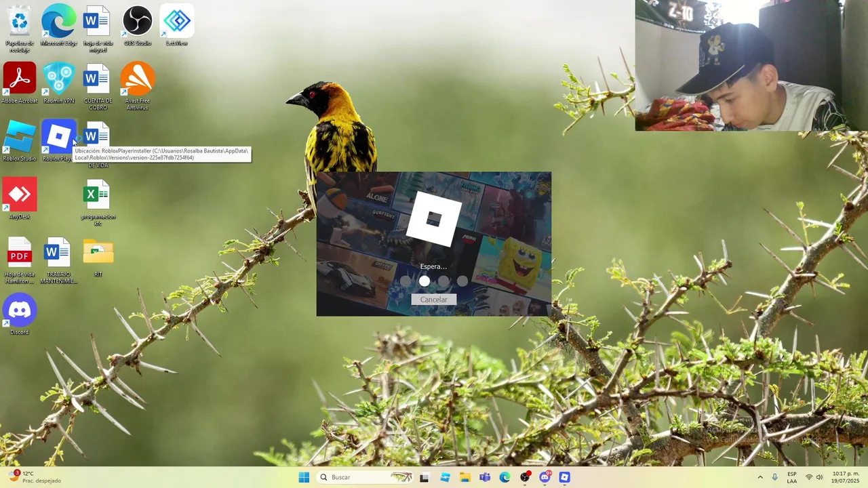Select the Radmin VPN desktop shortcut
This screenshot has width=868, height=488.
[x=58, y=83]
